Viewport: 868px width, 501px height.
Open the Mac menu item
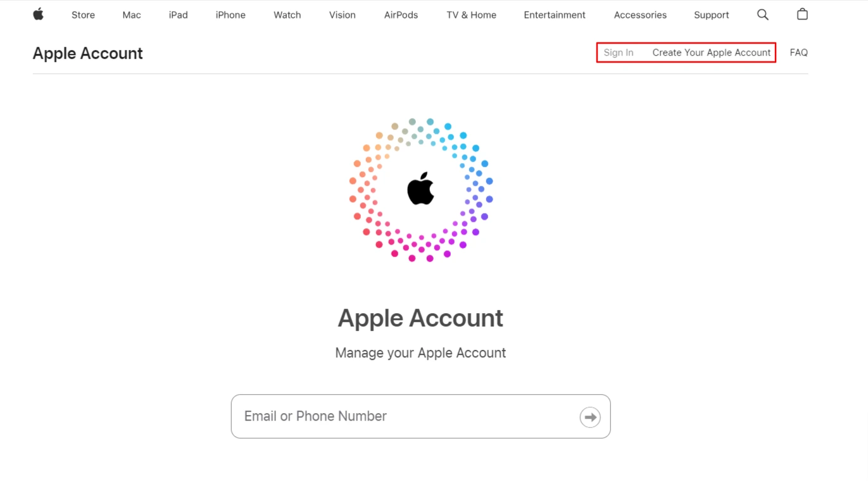point(132,15)
